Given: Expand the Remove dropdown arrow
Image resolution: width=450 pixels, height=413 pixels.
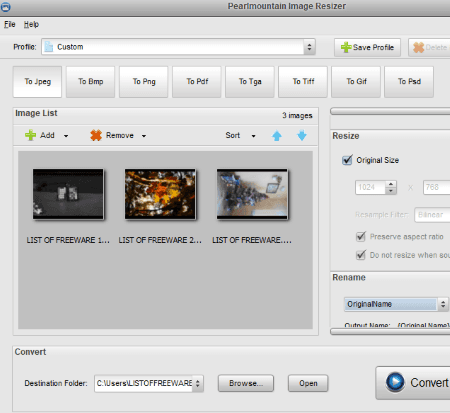Looking at the screenshot, I should click(144, 136).
